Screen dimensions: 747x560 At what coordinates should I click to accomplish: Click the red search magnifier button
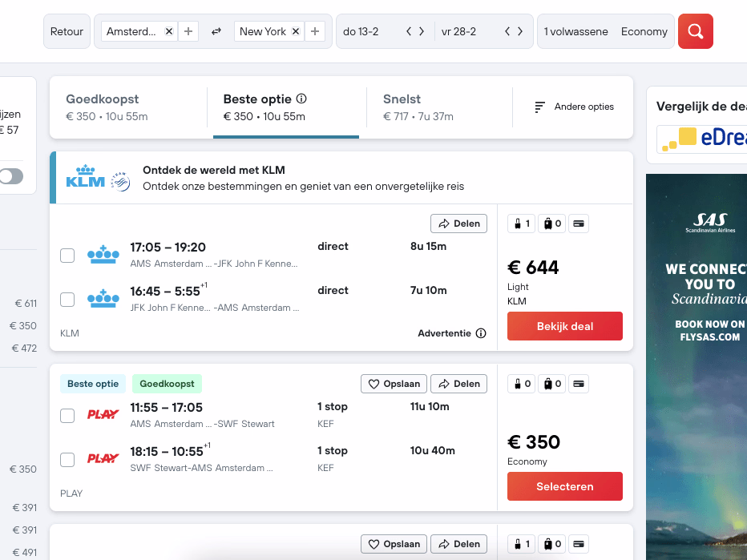coord(695,31)
